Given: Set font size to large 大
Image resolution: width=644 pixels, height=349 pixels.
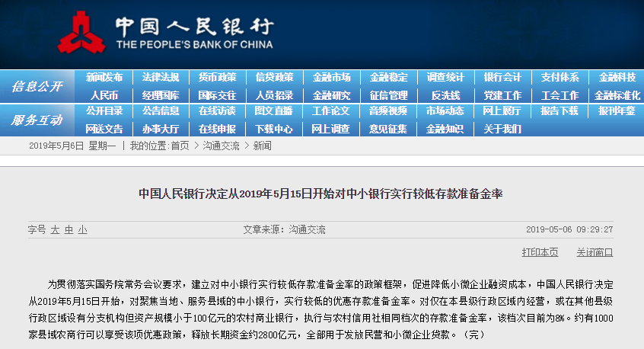Looking at the screenshot, I should [56, 229].
